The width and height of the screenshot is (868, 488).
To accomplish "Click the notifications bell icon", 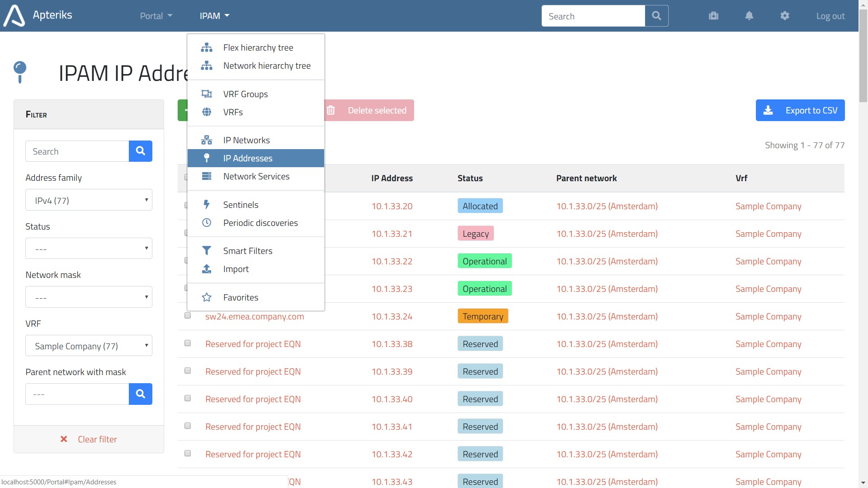I will tap(749, 16).
